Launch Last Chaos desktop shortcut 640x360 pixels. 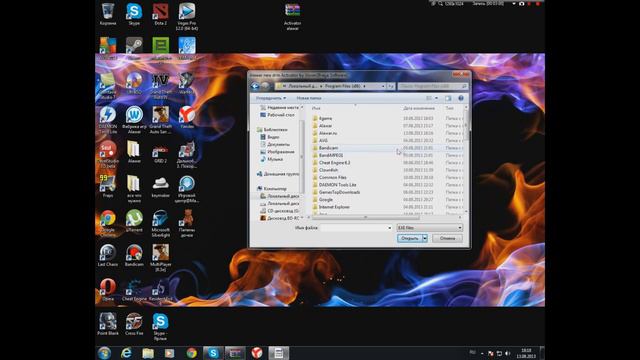(x=108, y=256)
